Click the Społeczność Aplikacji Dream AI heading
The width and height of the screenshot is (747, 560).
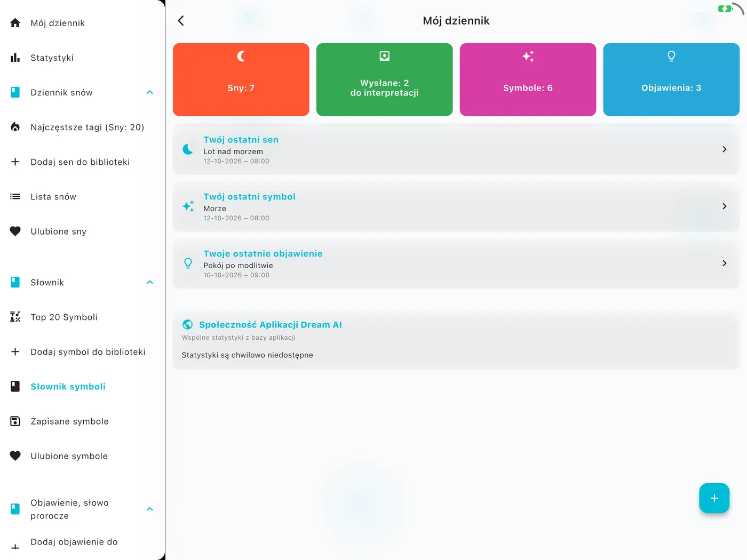click(x=271, y=325)
